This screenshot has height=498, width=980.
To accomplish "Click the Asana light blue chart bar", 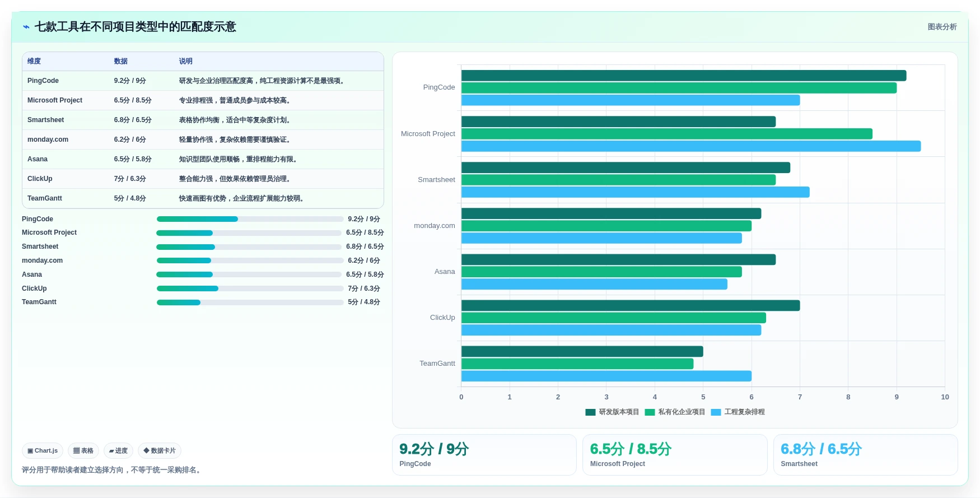I will tap(594, 284).
